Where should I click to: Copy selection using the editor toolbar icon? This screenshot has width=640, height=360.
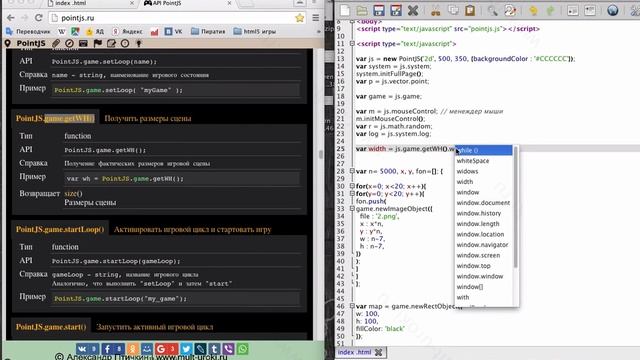453,10
